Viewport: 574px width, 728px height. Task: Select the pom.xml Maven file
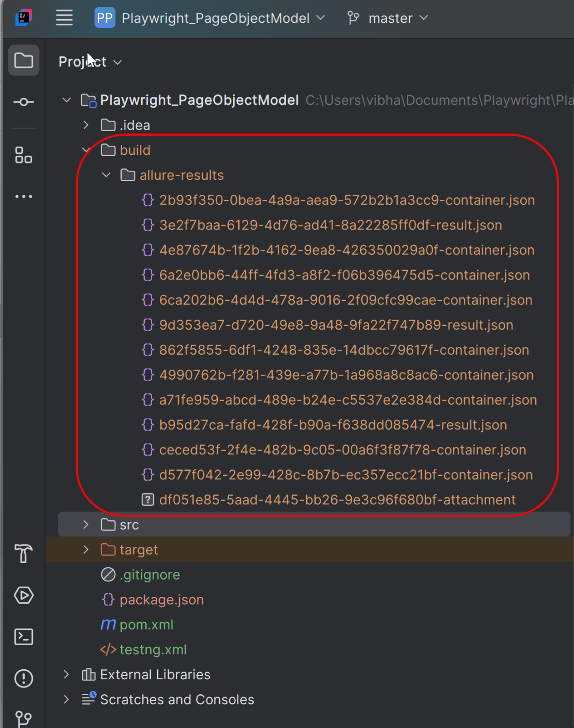tap(137, 625)
